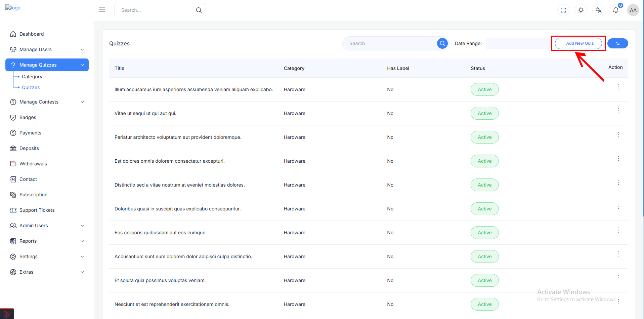Expand Admin Users chevron
This screenshot has height=319, width=644.
[x=82, y=226]
